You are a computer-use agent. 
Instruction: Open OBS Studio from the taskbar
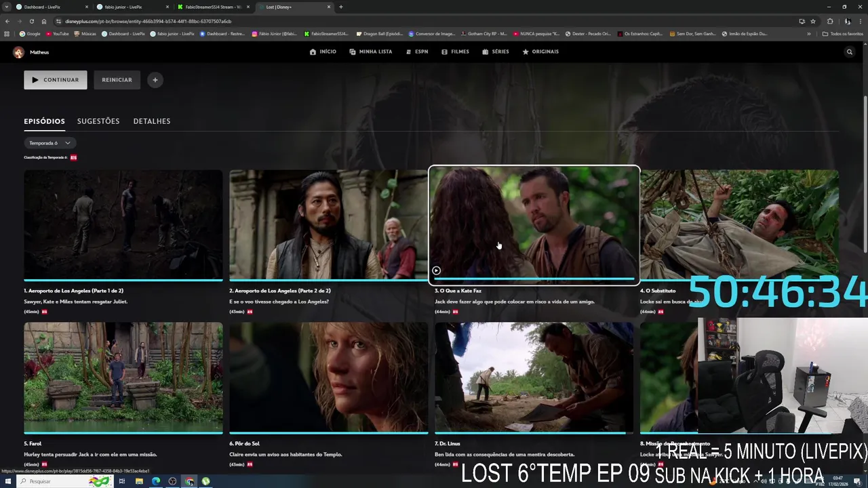click(x=172, y=481)
